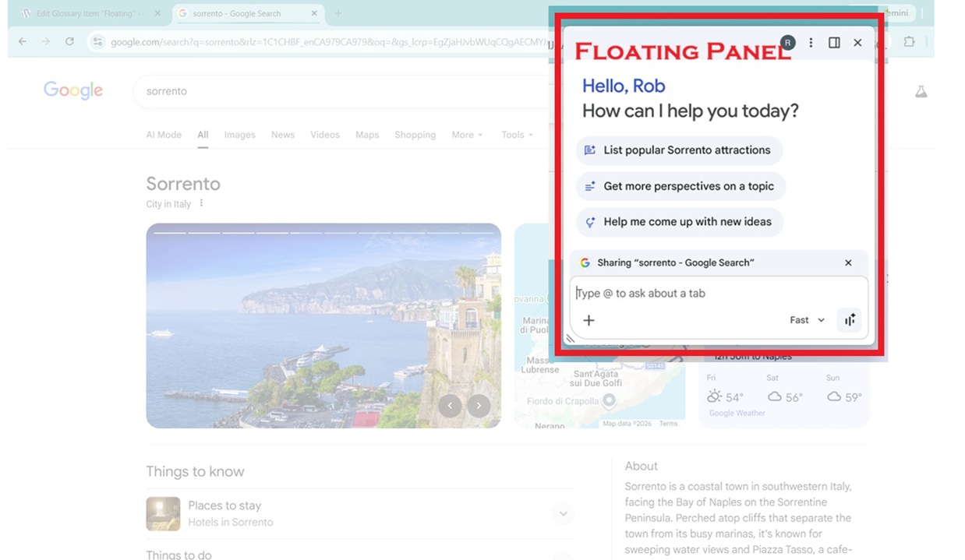Reload the current browser page
The width and height of the screenshot is (965, 560).
coord(69,41)
